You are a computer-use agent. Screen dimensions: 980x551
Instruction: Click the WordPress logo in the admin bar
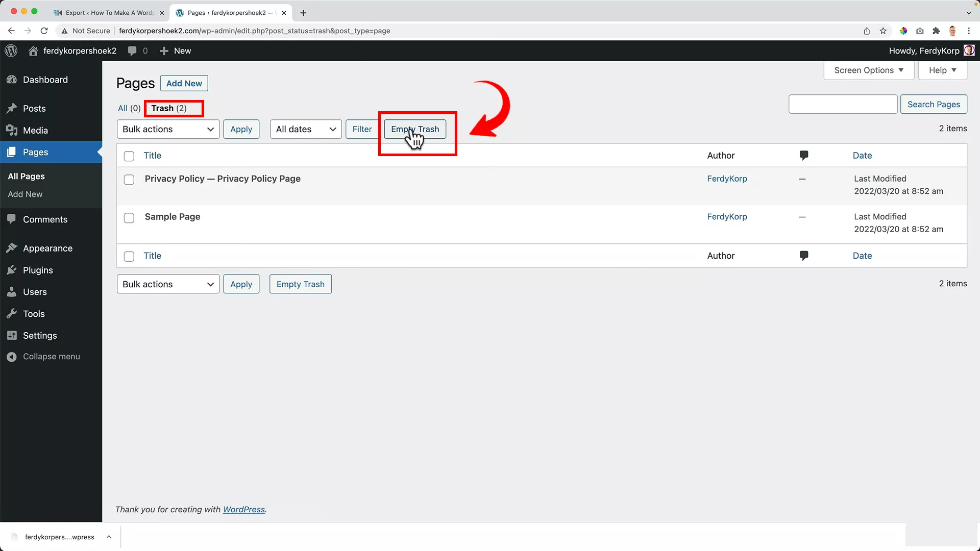coord(11,51)
